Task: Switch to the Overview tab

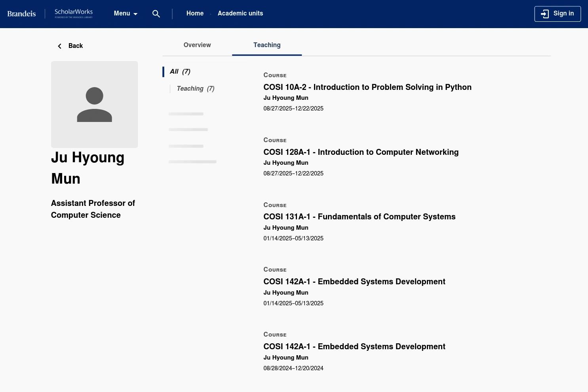Action: tap(197, 45)
